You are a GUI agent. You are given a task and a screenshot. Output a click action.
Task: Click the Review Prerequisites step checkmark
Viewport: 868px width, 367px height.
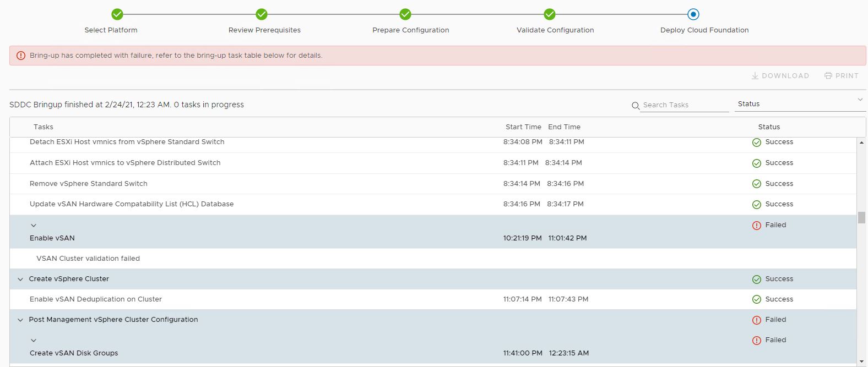tap(262, 14)
